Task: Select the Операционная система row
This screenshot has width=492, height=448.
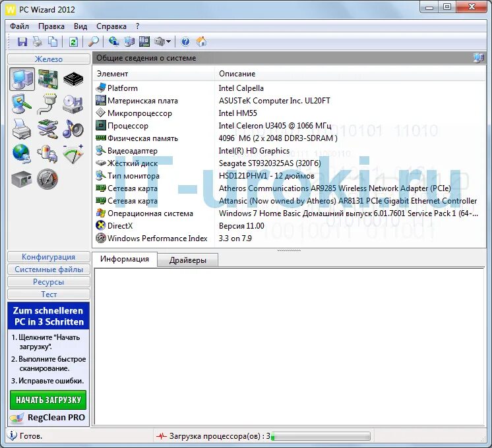Action: click(289, 213)
